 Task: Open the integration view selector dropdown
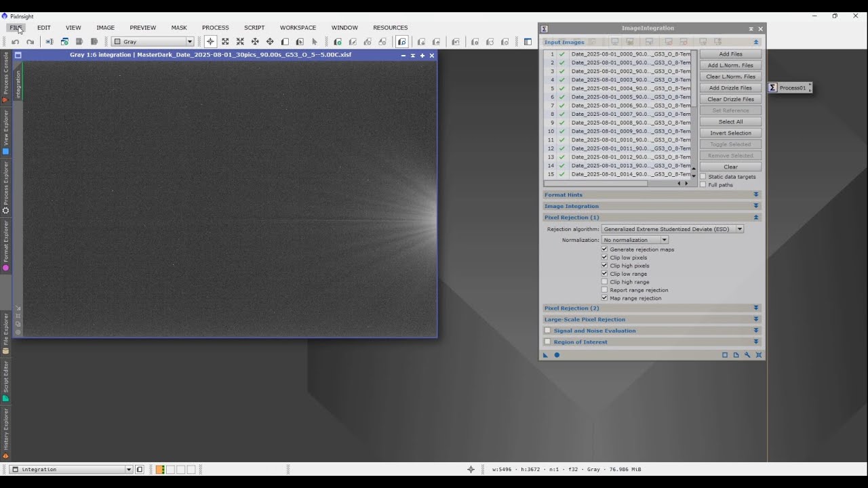pyautogui.click(x=73, y=469)
